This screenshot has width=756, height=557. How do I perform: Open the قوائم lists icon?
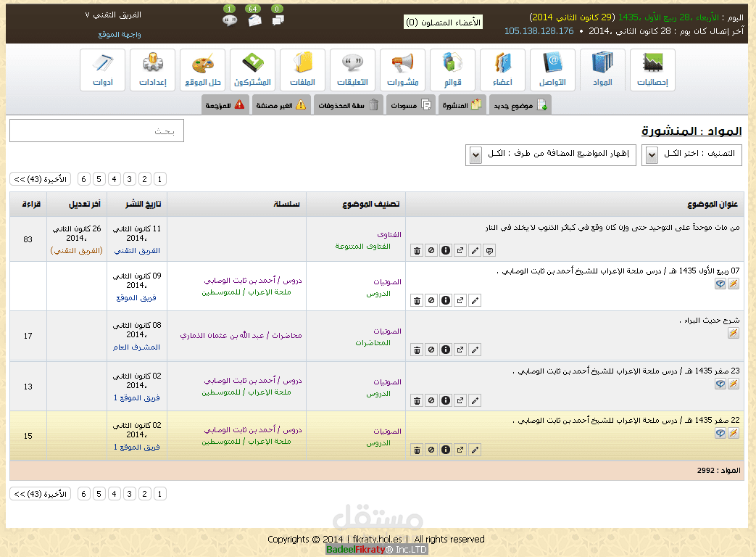pyautogui.click(x=452, y=70)
